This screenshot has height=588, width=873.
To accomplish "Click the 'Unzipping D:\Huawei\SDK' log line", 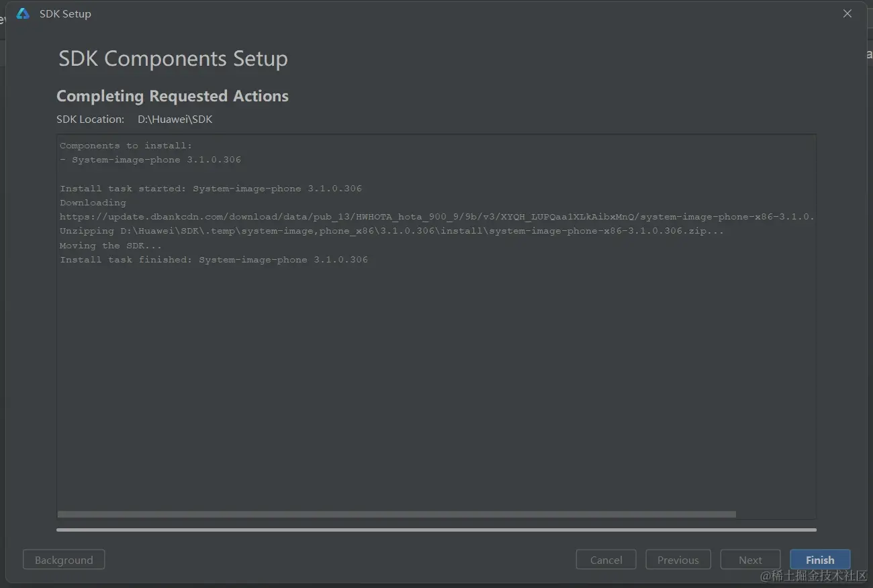I will (392, 231).
